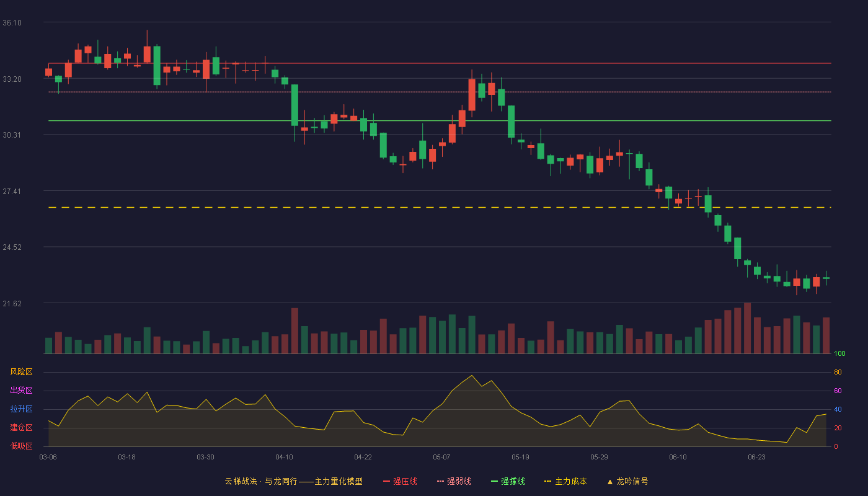
Task: Click the 30.31 price axis label
Action: [12, 135]
